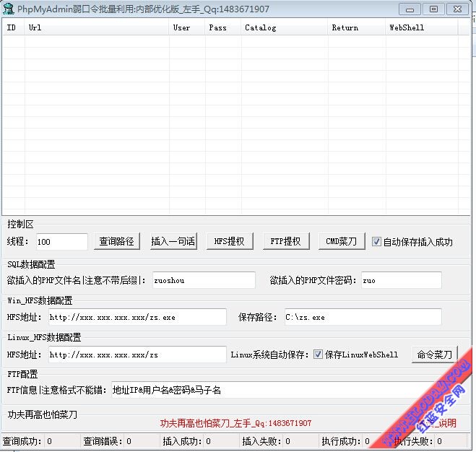This screenshot has height=452, width=476.
Task: Click the SQL数据配置 group label
Action: [x=31, y=264]
